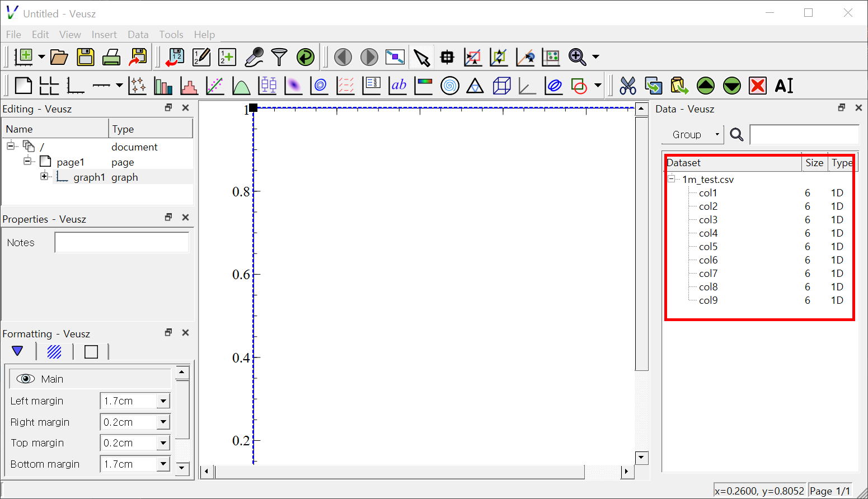Close the Editing panel

pos(186,107)
